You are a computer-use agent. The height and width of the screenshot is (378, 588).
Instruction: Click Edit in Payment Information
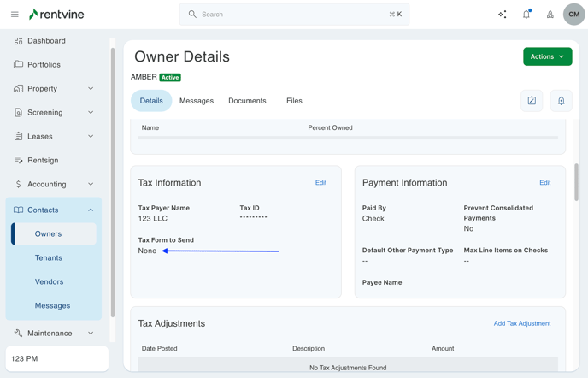pos(544,183)
